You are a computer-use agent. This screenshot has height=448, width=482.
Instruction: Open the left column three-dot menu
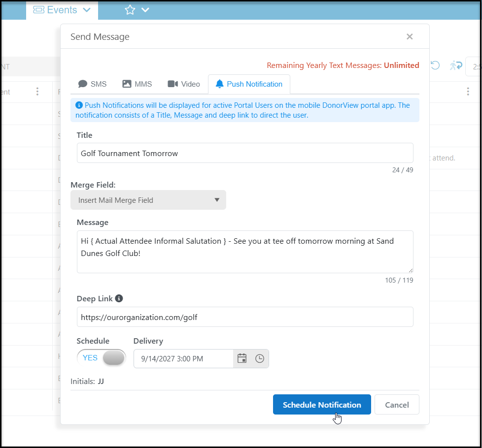coord(37,92)
